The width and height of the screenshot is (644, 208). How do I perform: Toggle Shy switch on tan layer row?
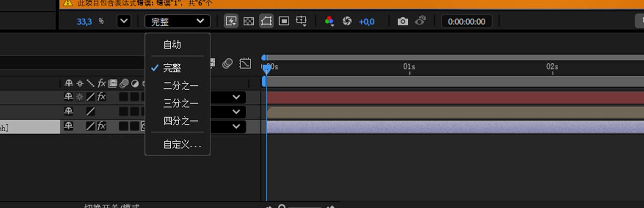(69, 112)
